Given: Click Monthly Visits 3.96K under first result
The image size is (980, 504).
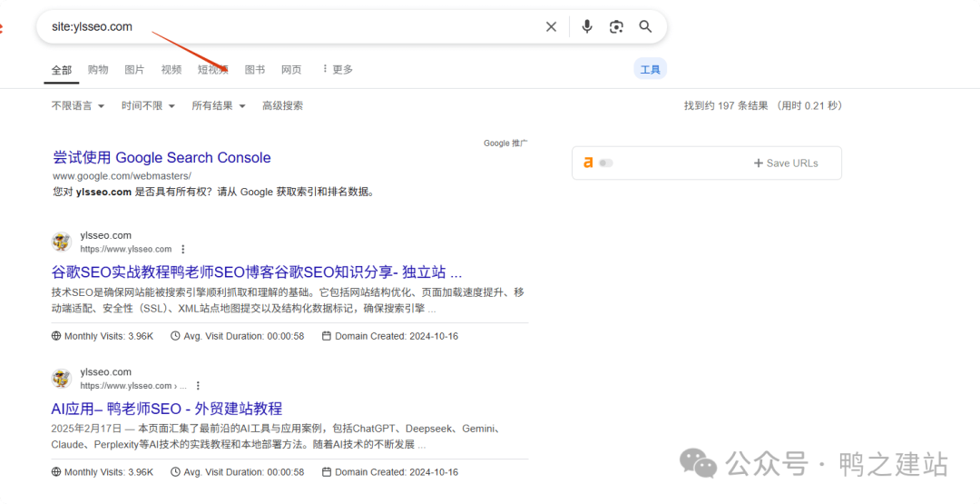Looking at the screenshot, I should coord(103,336).
